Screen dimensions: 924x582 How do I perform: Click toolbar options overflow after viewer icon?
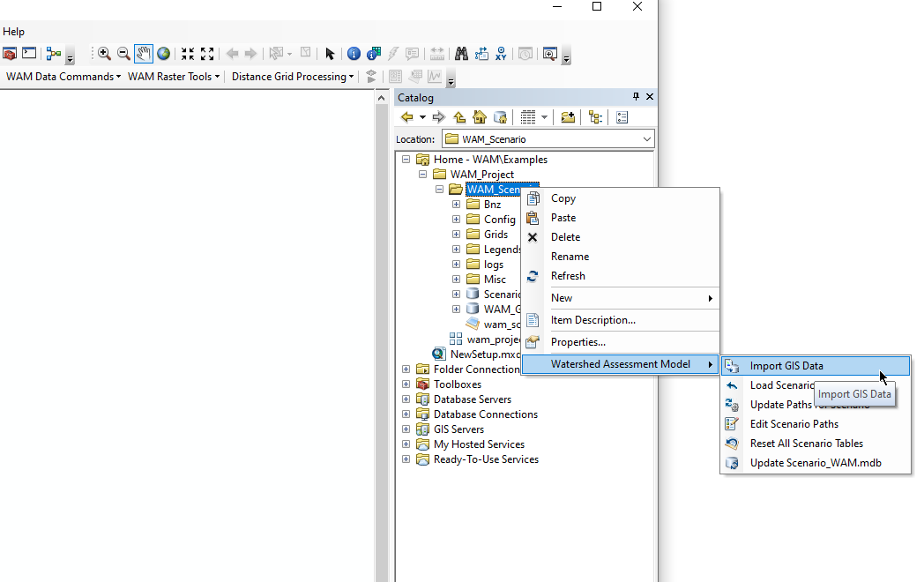pyautogui.click(x=566, y=58)
